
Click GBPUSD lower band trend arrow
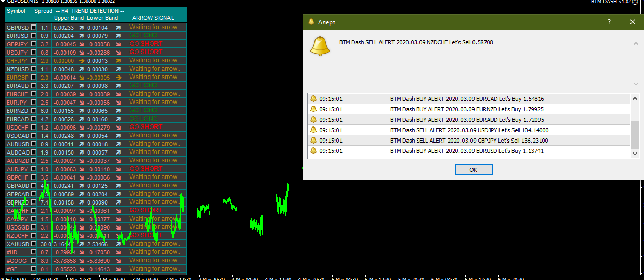pos(118,27)
